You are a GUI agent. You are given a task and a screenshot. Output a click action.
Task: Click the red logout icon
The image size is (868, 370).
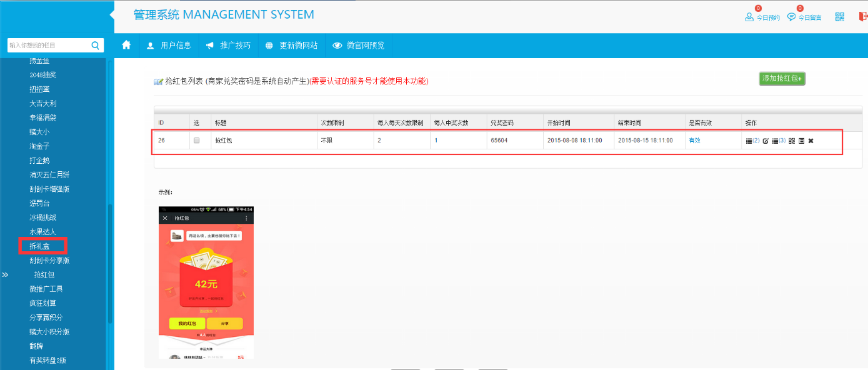click(x=863, y=17)
